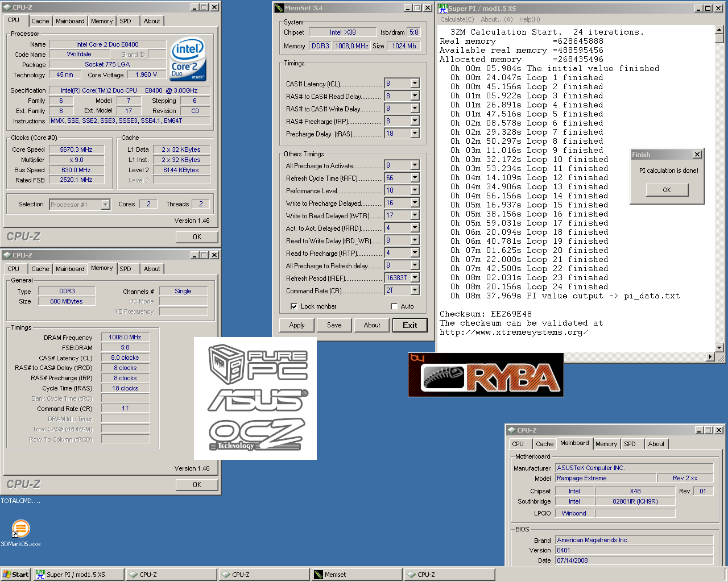Click Super PI horizontal scrollbar right arrow

(x=710, y=357)
